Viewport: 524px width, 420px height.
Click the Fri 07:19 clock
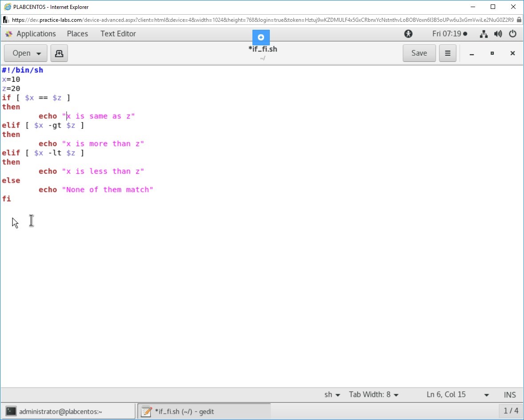point(449,34)
